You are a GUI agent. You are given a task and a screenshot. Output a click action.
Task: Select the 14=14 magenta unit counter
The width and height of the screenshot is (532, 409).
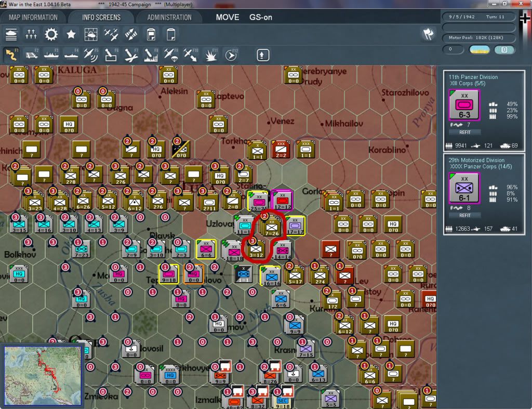[282, 250]
